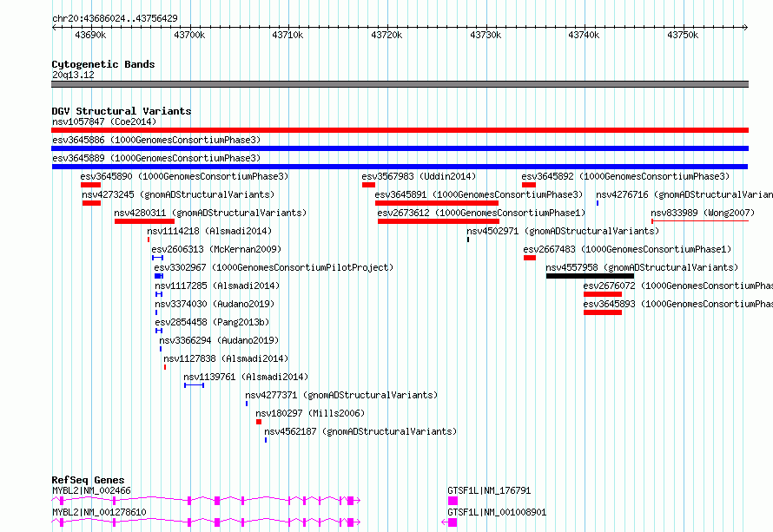This screenshot has height=532, width=773.
Task: Open esv3645891 variant label
Action: click(x=479, y=194)
